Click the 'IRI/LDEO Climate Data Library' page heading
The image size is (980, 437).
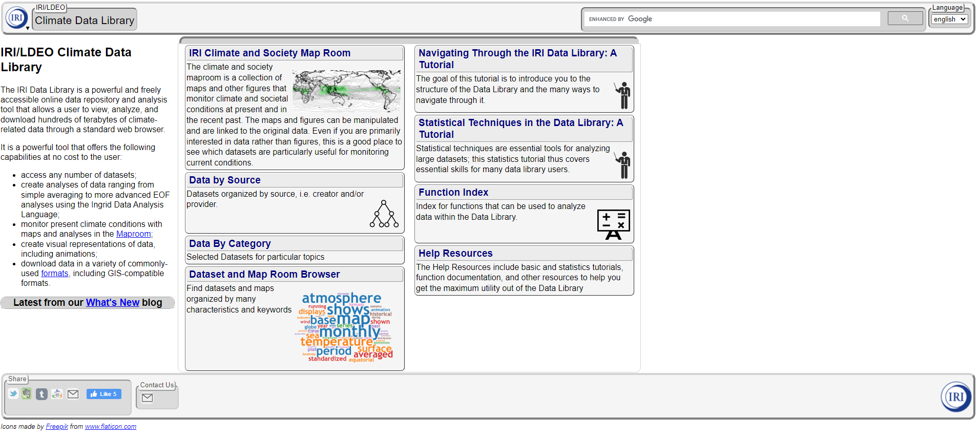click(x=66, y=59)
